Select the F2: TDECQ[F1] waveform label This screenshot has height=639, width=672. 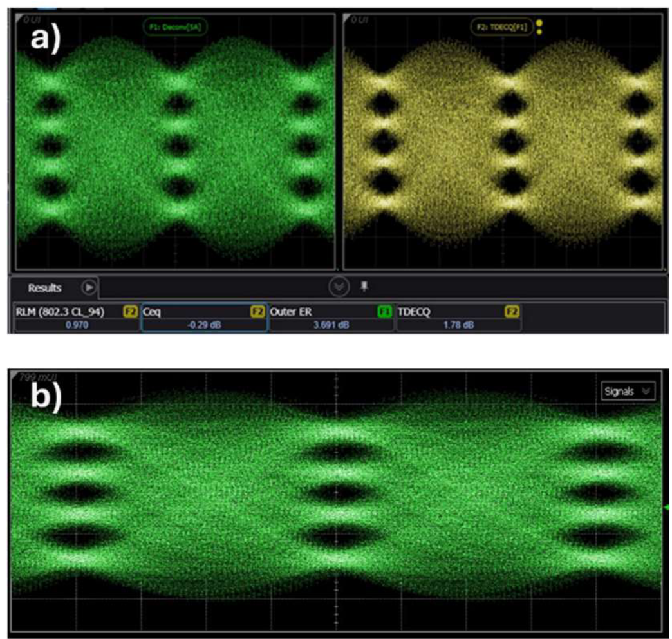pos(502,27)
